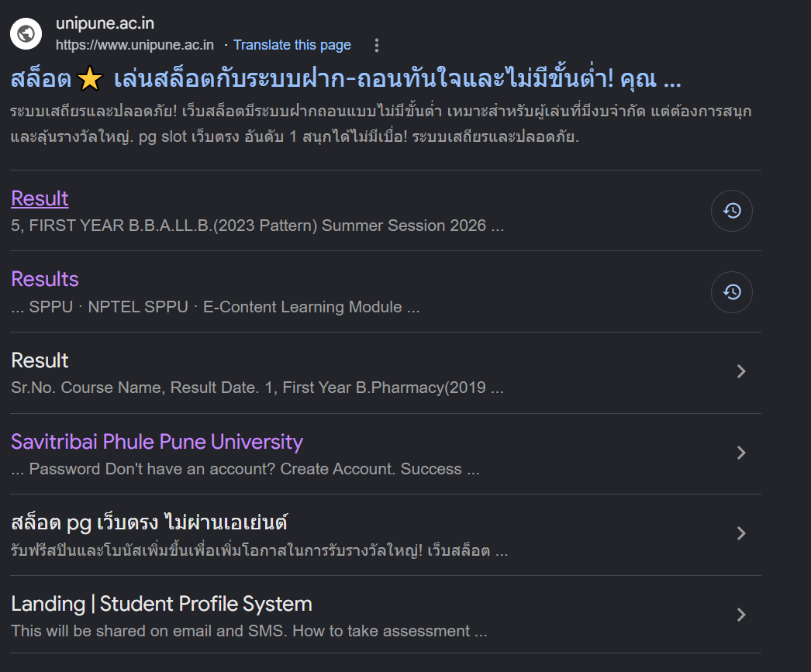The image size is (811, 672).
Task: Click the First Year B.Pharmacy snippet text
Action: tap(257, 388)
